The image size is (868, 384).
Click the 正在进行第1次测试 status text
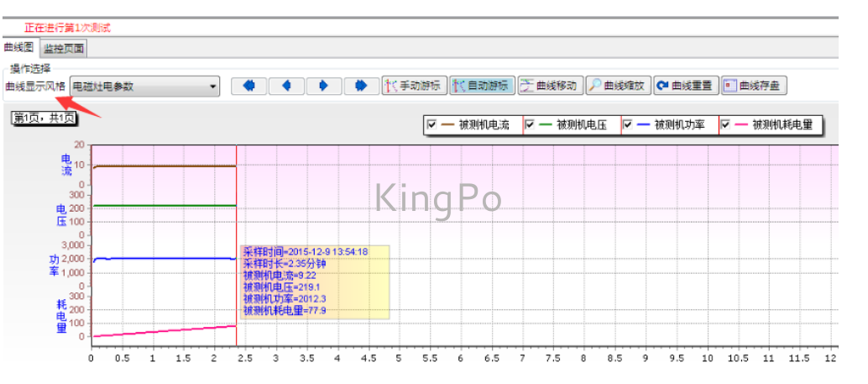67,28
